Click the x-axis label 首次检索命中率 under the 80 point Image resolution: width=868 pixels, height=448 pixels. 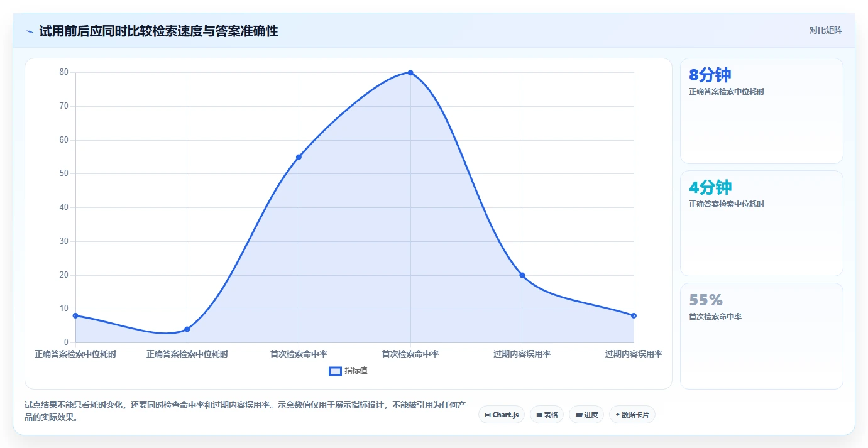(410, 354)
